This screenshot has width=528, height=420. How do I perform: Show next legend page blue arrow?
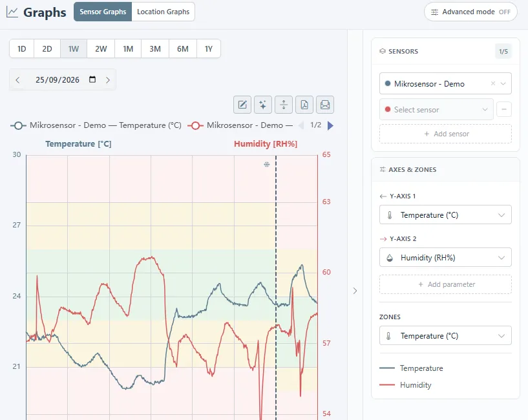point(330,125)
